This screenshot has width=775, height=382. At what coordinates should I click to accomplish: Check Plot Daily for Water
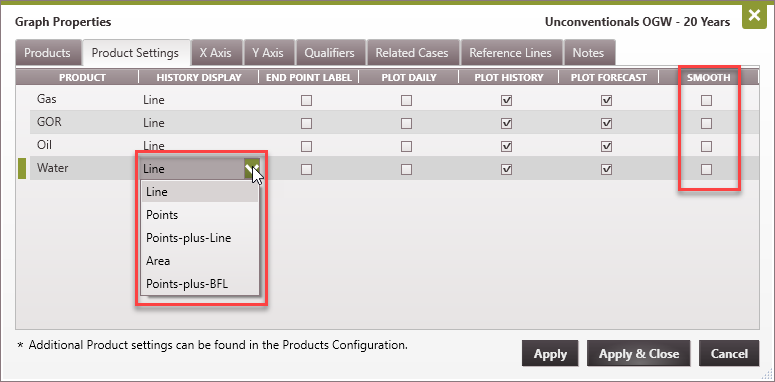click(x=406, y=170)
